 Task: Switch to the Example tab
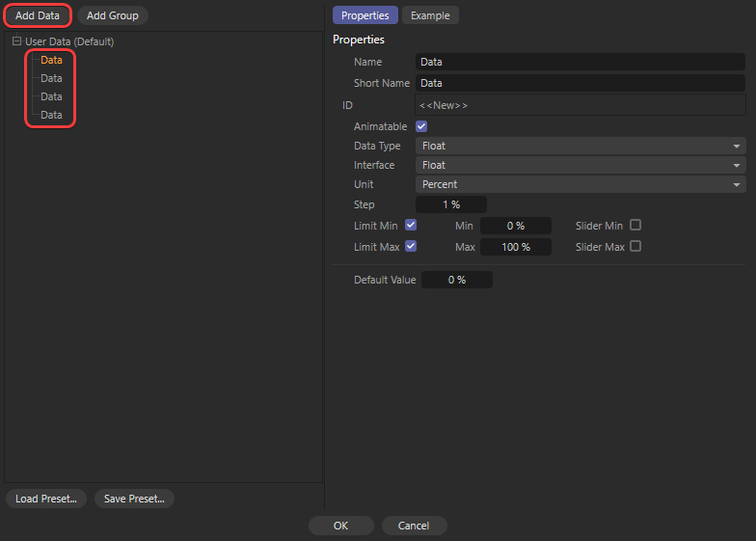pyautogui.click(x=430, y=15)
